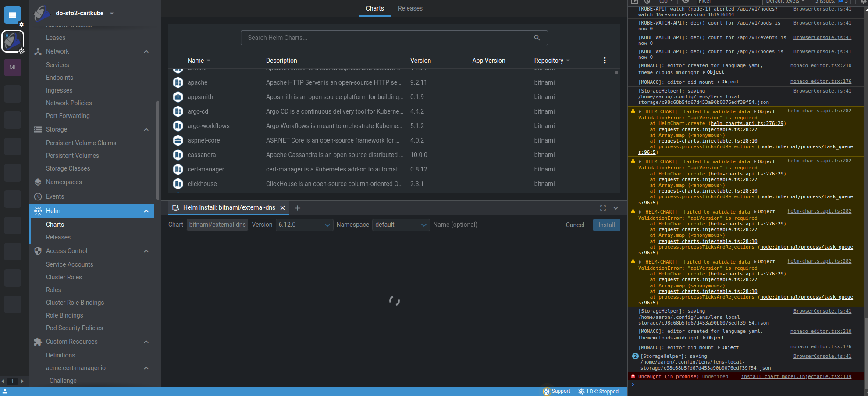Sort table by Repository column
The image size is (868, 396).
pyautogui.click(x=551, y=61)
